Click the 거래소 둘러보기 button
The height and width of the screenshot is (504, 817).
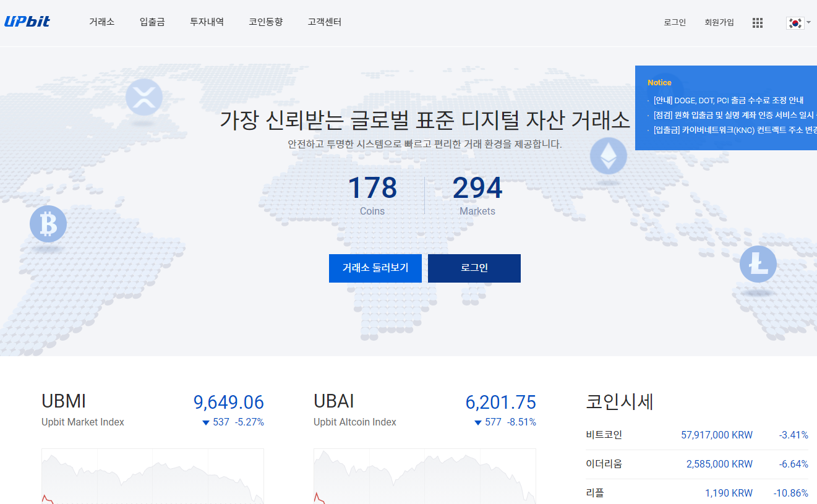(x=375, y=268)
